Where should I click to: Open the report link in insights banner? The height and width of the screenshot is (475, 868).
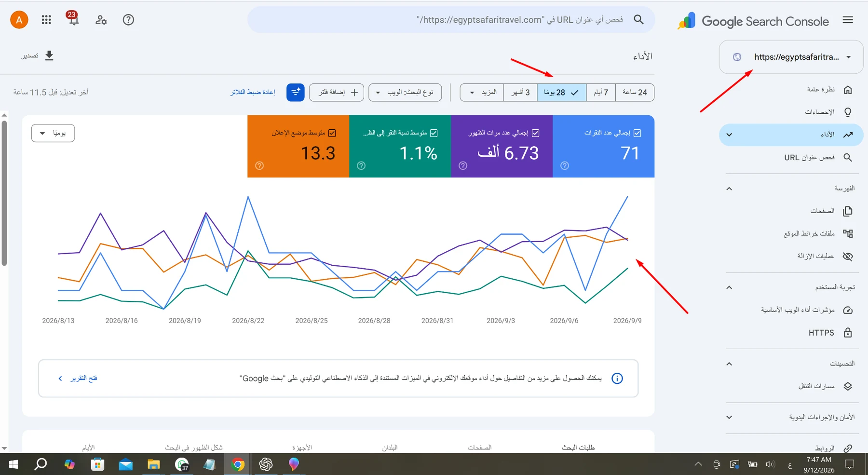[x=78, y=378]
